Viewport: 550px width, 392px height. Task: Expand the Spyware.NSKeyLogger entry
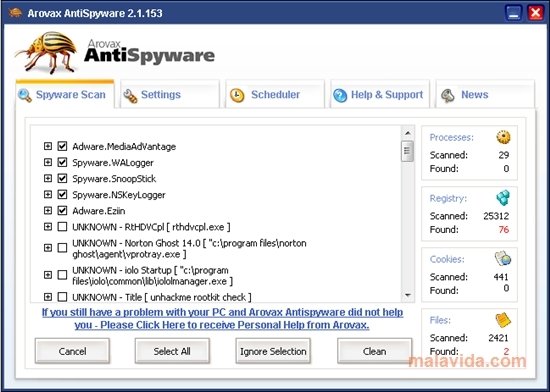pyautogui.click(x=48, y=194)
